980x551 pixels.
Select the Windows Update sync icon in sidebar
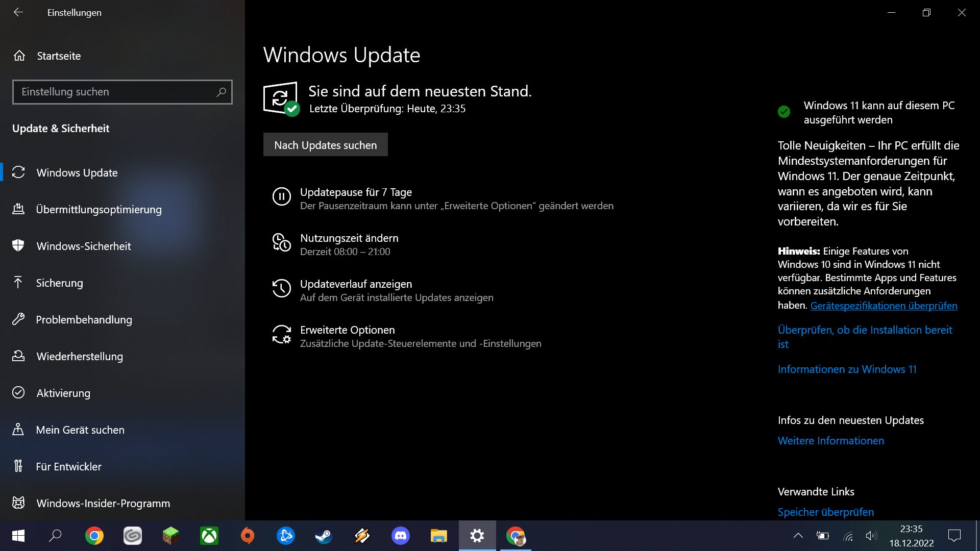(x=18, y=172)
